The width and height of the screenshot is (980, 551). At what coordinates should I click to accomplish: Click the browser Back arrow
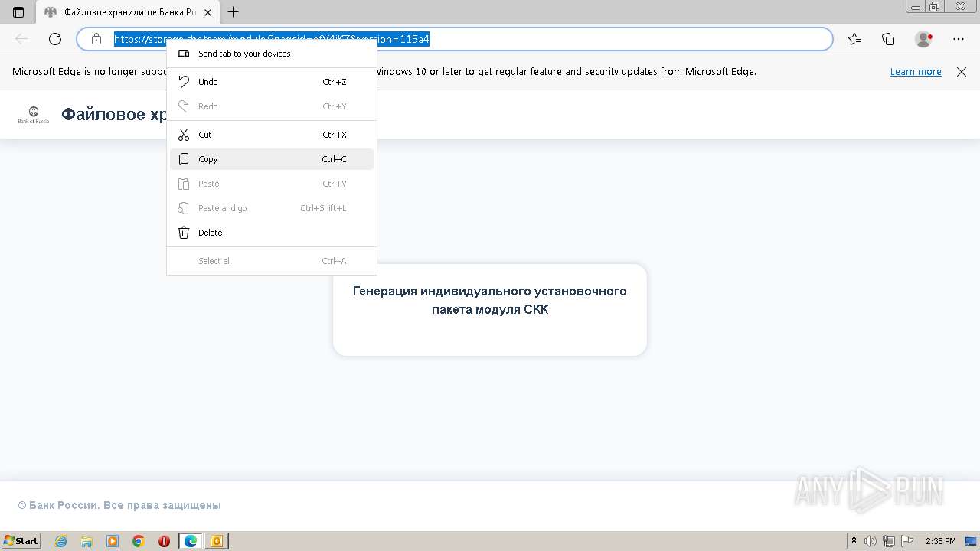click(x=21, y=39)
